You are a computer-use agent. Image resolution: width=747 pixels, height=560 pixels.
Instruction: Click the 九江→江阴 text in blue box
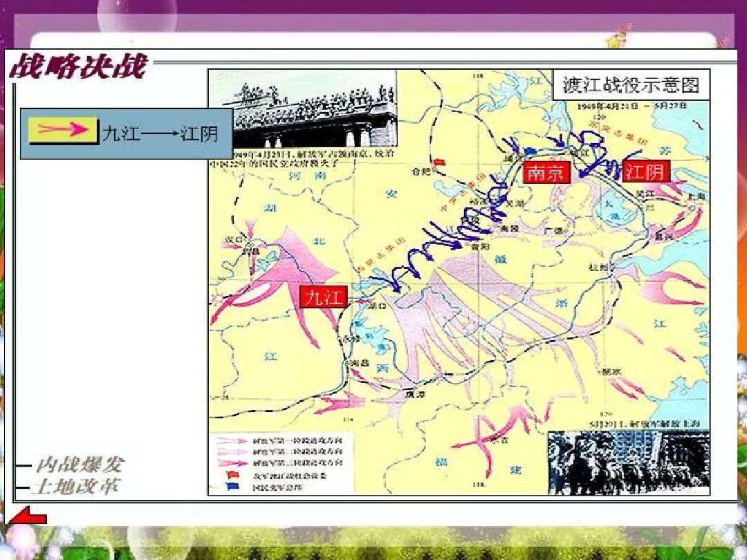[160, 133]
